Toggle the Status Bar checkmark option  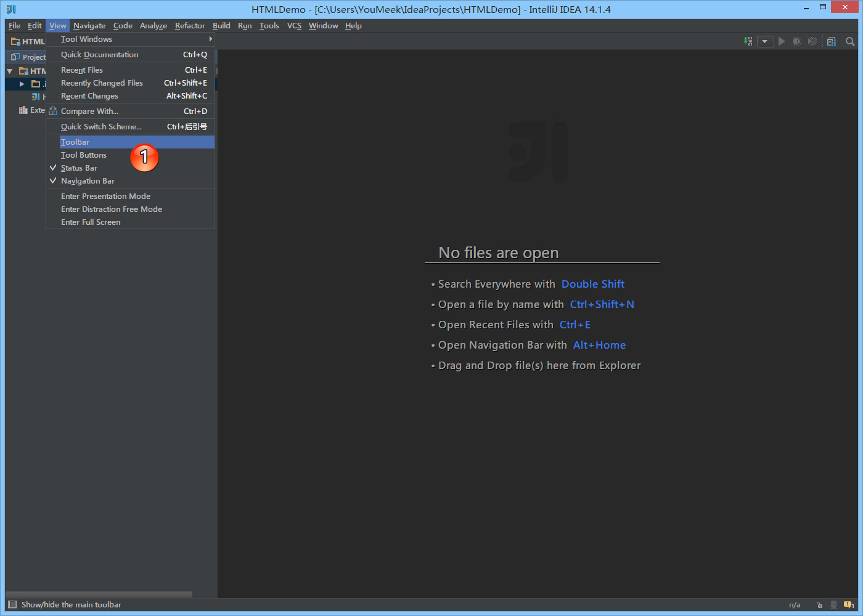coord(79,168)
